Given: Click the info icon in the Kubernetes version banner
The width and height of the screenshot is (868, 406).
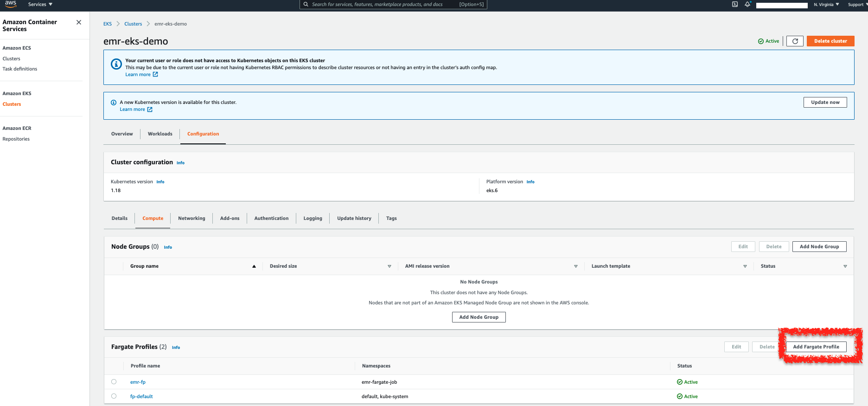Looking at the screenshot, I should (x=114, y=103).
